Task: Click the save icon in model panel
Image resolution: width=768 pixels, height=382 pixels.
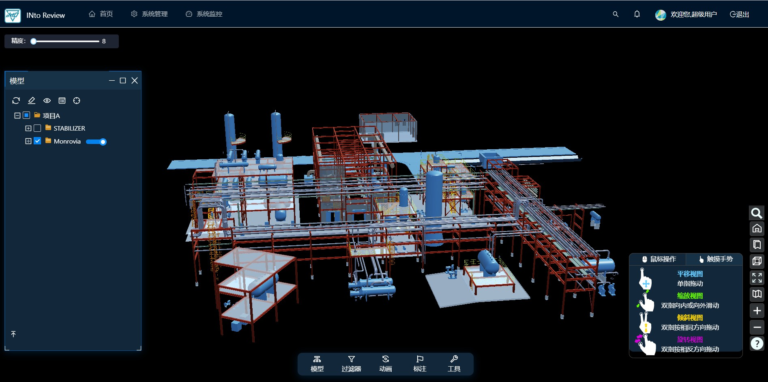Action: pos(62,100)
